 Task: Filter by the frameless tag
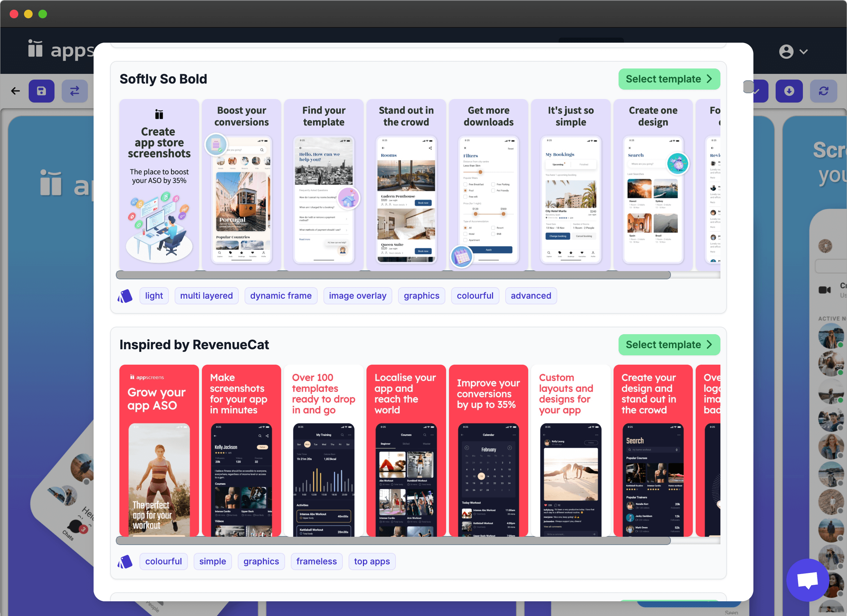coord(316,561)
